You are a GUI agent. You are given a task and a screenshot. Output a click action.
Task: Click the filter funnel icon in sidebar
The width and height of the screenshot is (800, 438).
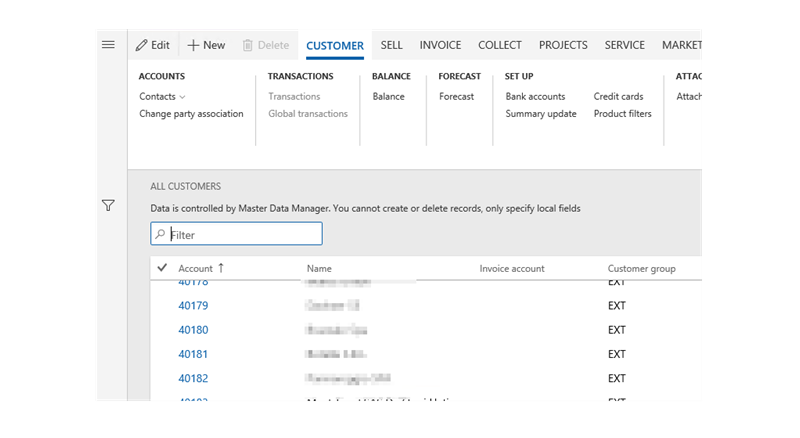[x=109, y=205]
